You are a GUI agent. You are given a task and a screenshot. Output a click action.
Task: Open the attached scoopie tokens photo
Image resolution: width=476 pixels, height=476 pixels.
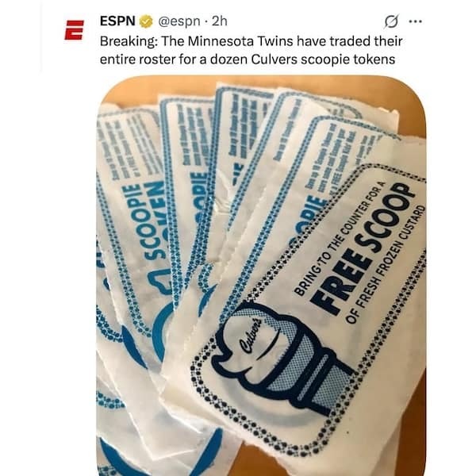click(261, 275)
